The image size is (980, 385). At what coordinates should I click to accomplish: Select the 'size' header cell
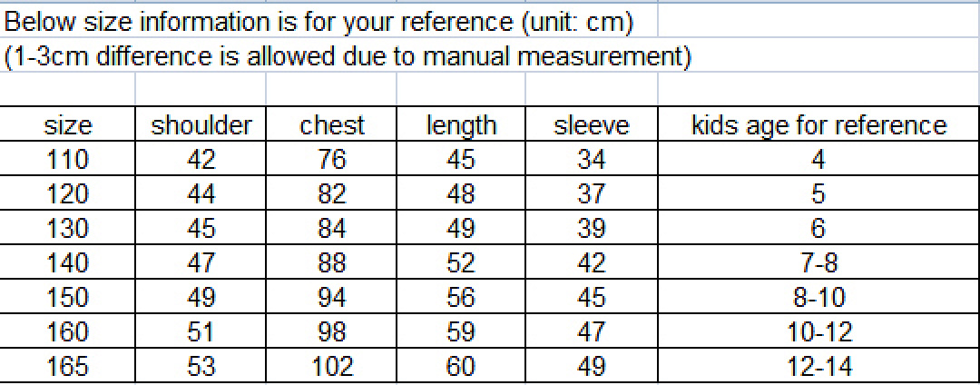tap(67, 125)
